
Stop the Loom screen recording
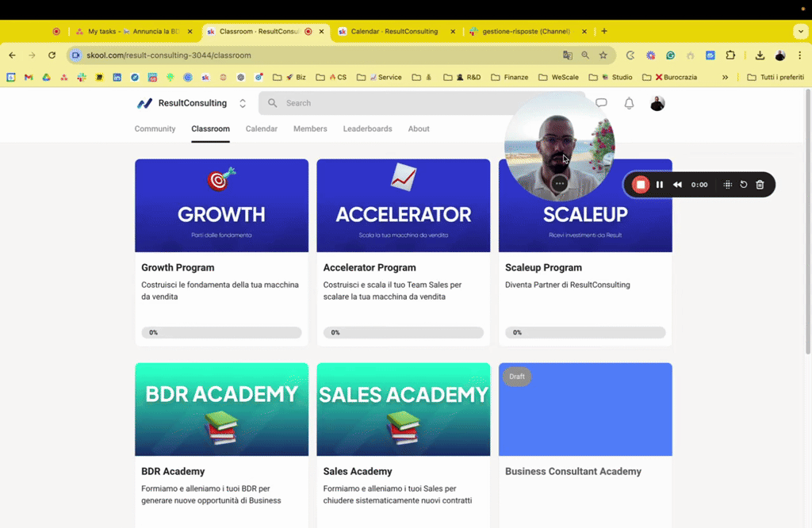point(641,184)
